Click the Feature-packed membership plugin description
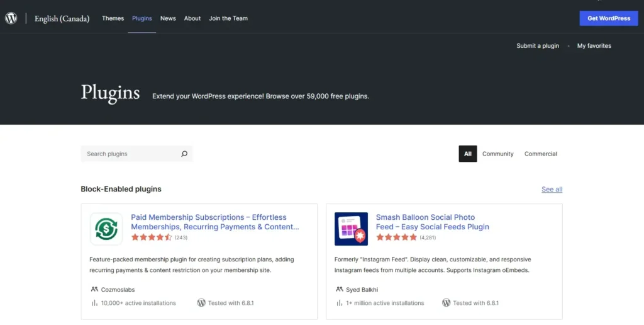Screen dimensions: 644x325 point(192,265)
